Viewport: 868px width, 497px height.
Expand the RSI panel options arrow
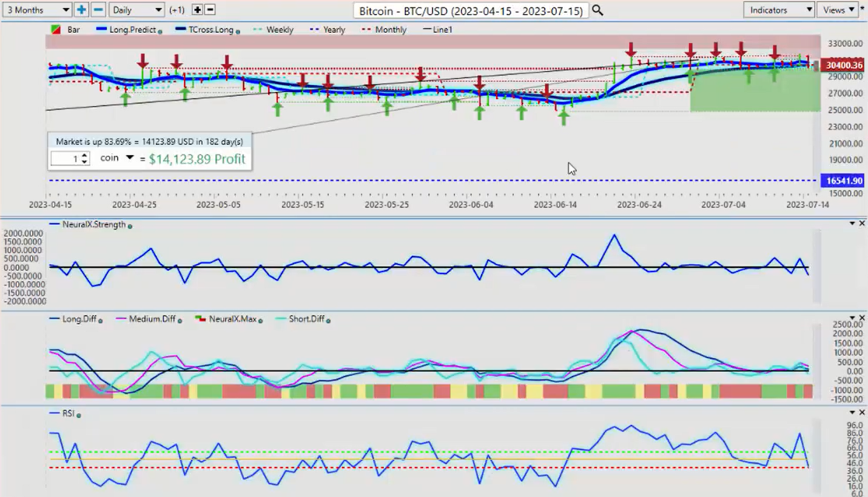tap(852, 412)
